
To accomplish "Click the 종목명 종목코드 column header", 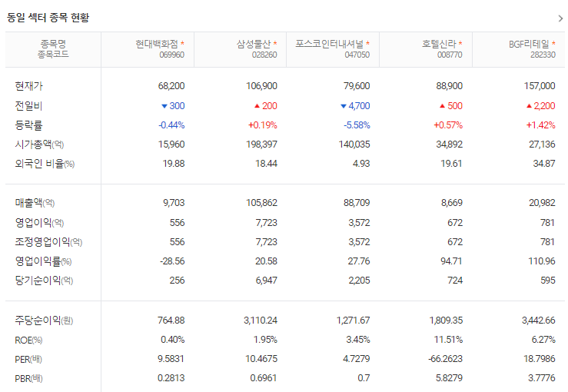I will click(x=53, y=49).
